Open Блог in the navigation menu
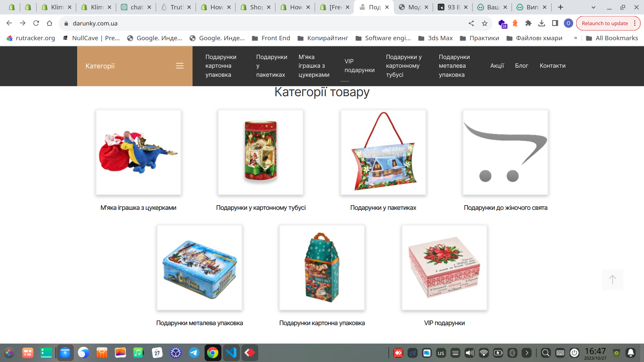 tap(522, 66)
